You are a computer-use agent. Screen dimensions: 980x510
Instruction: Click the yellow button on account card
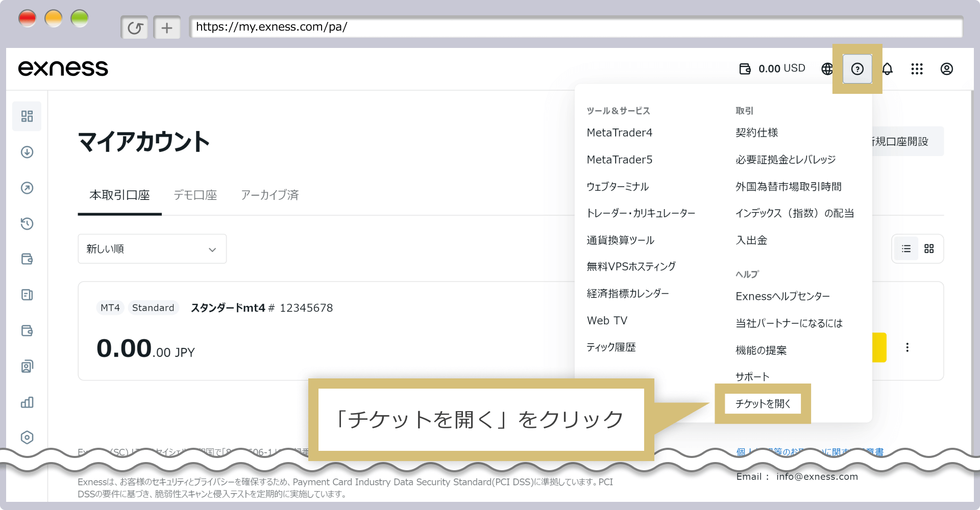click(x=879, y=347)
